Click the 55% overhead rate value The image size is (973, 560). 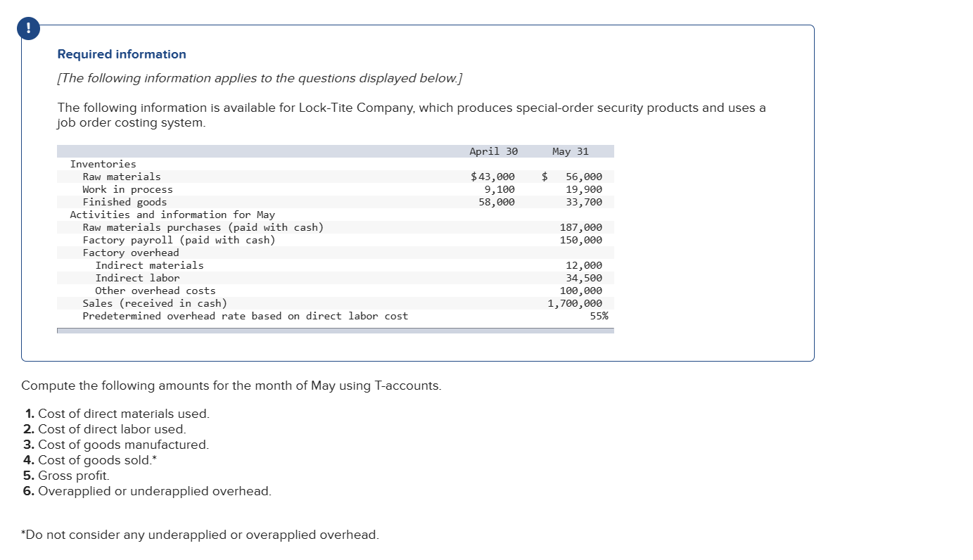click(x=599, y=316)
